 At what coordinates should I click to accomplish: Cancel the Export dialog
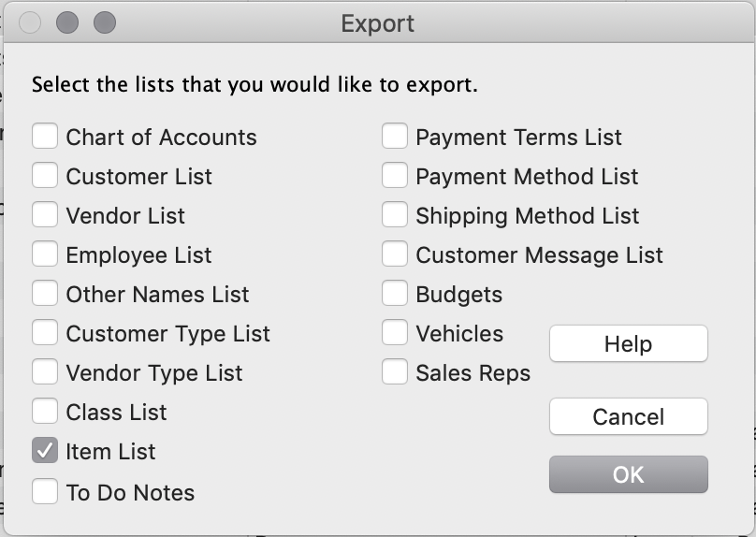coord(628,416)
